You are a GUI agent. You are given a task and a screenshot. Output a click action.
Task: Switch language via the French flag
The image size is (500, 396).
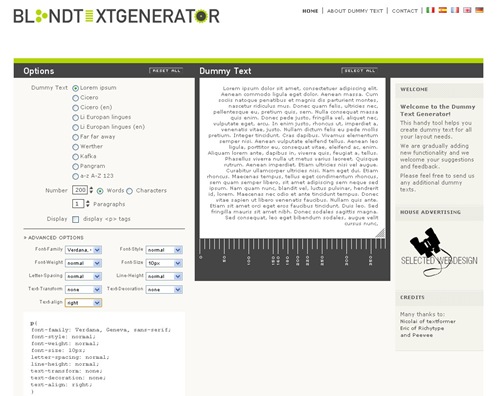(x=455, y=10)
